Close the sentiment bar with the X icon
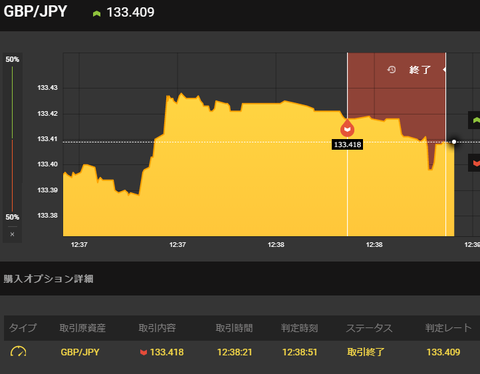This screenshot has width=480, height=374. tap(12, 234)
